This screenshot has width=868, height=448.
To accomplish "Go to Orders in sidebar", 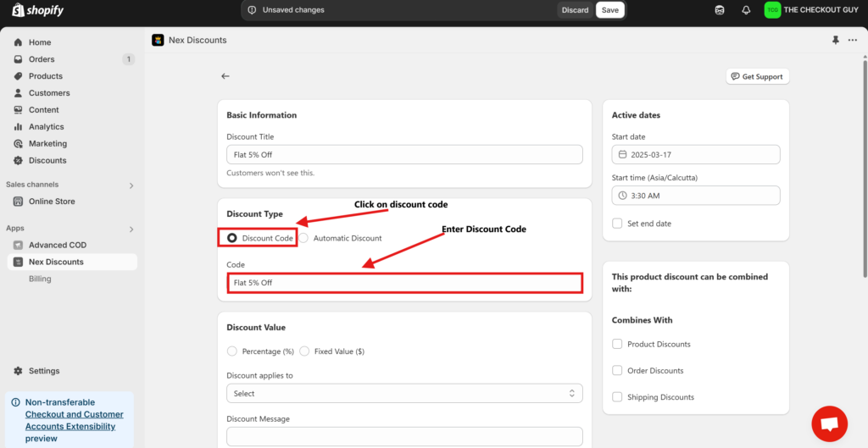I will tap(42, 59).
